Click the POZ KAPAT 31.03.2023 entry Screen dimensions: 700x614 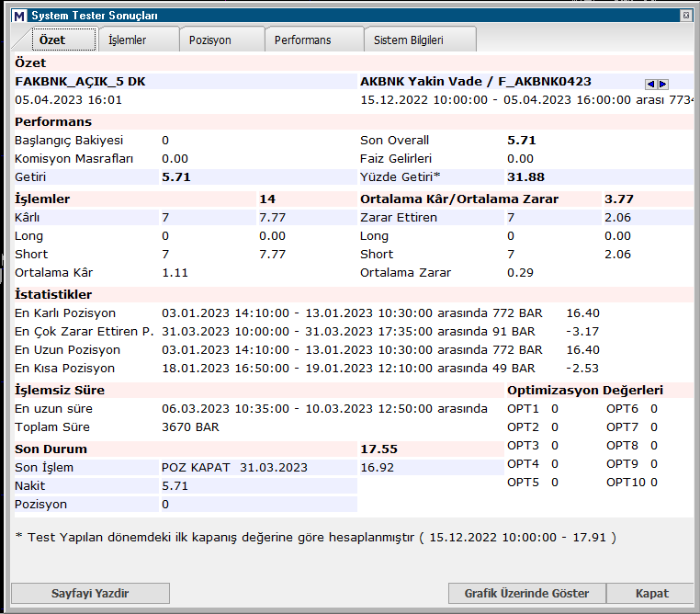234,467
